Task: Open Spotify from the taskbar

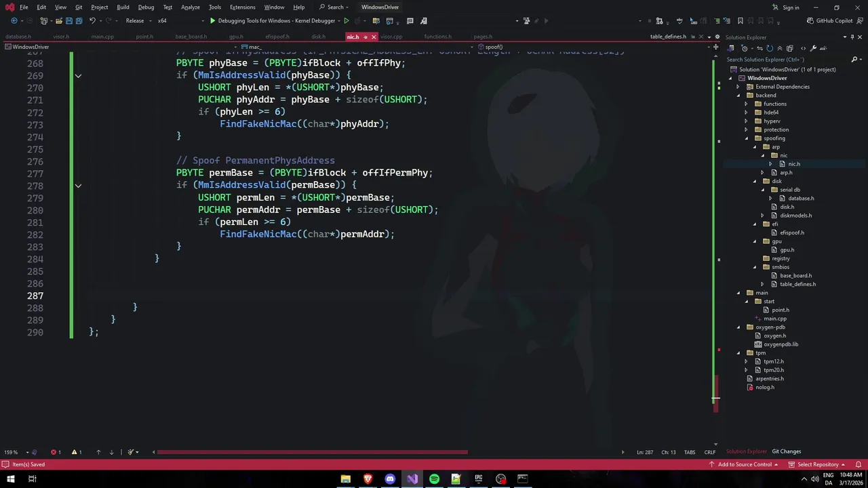Action: click(434, 479)
